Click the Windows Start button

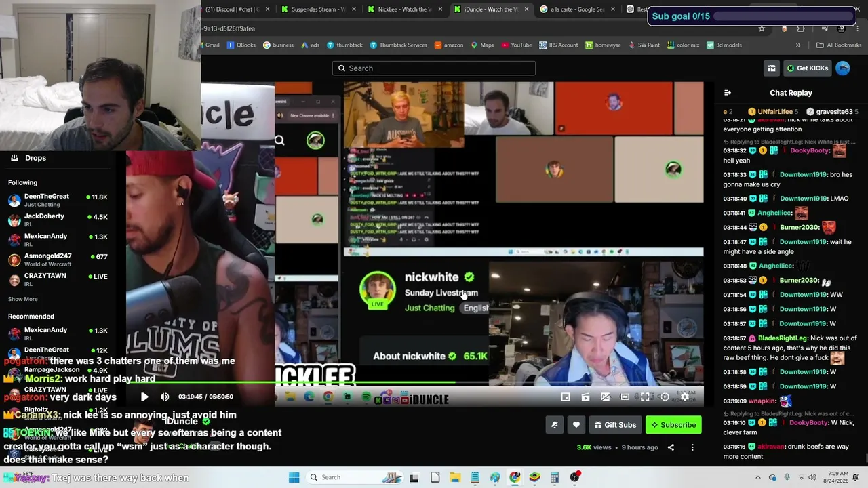[294, 477]
